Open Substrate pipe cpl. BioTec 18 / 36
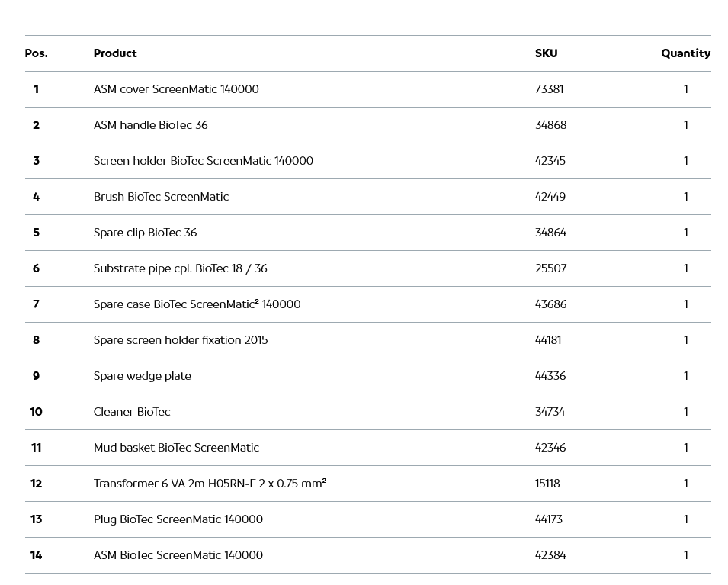This screenshot has width=728, height=585. [180, 268]
